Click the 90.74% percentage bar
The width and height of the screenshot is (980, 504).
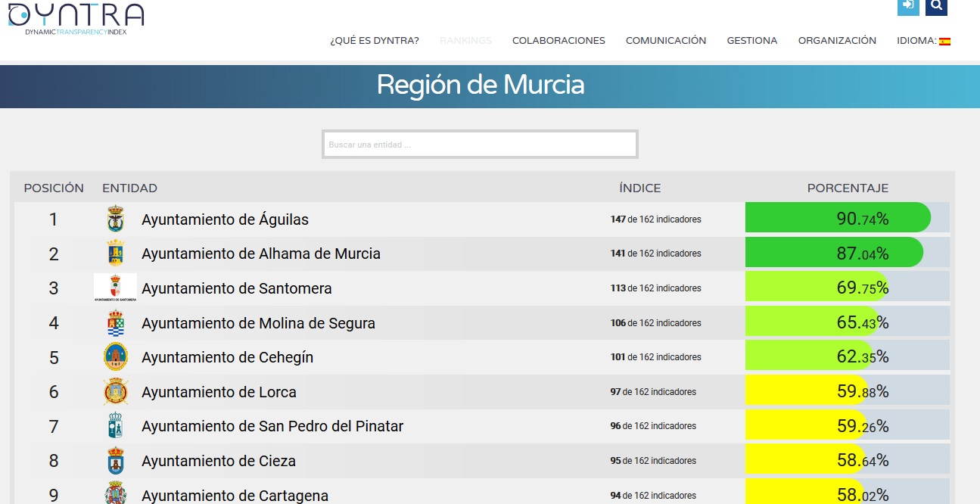click(x=838, y=219)
